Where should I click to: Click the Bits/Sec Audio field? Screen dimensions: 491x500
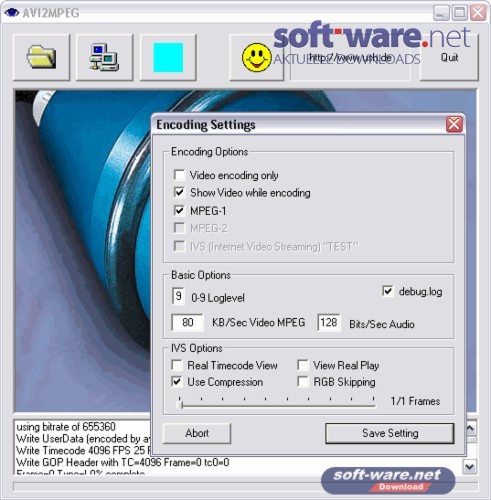pos(329,322)
